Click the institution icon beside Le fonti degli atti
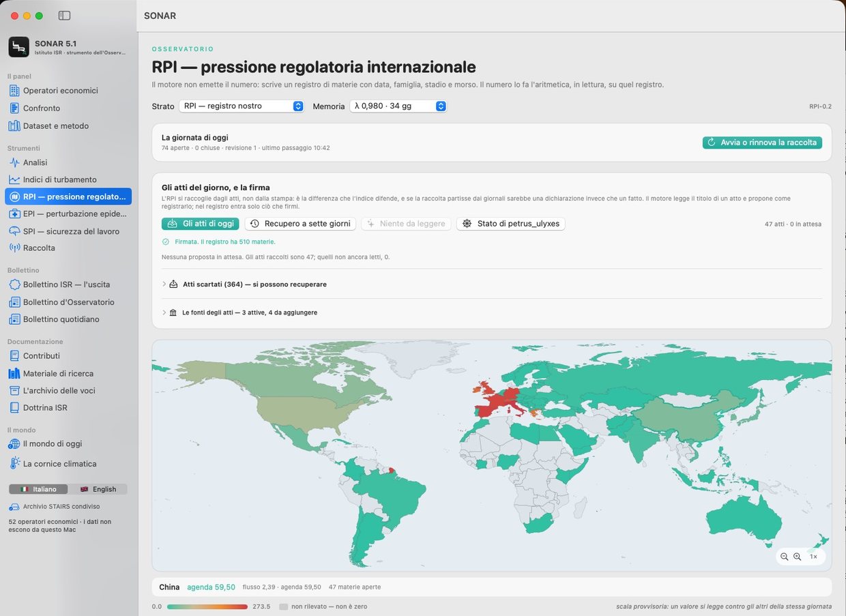Viewport: 846px width, 616px height. coord(173,312)
